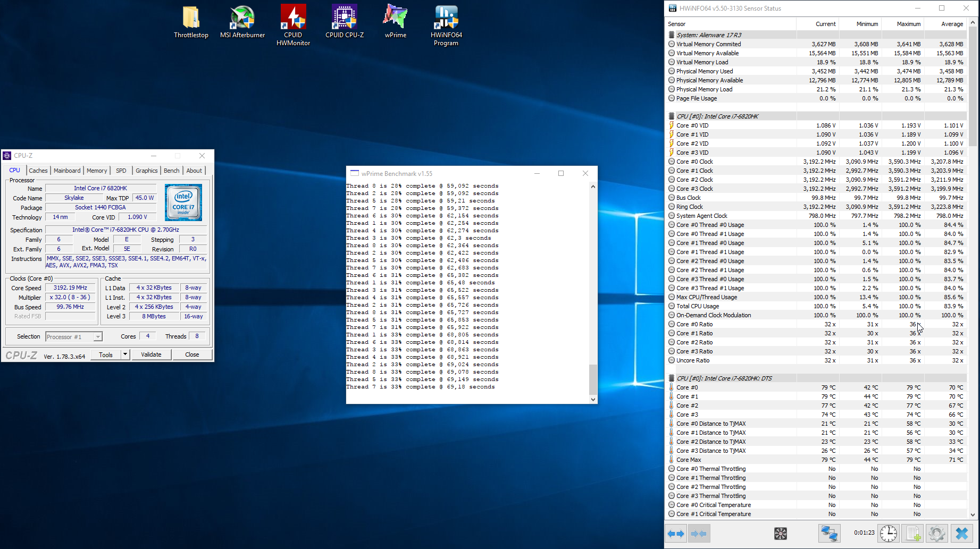The image size is (980, 549).
Task: Click the Close button in CPU-Z
Action: (192, 354)
